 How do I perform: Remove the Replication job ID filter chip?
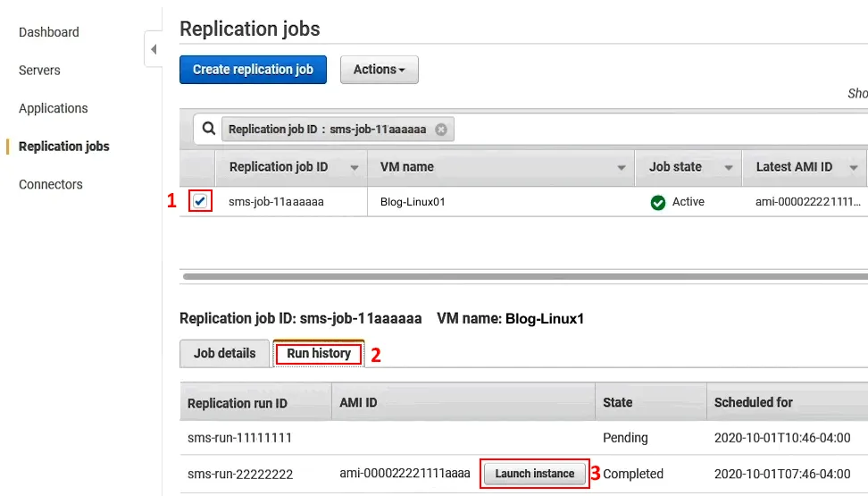(x=440, y=130)
